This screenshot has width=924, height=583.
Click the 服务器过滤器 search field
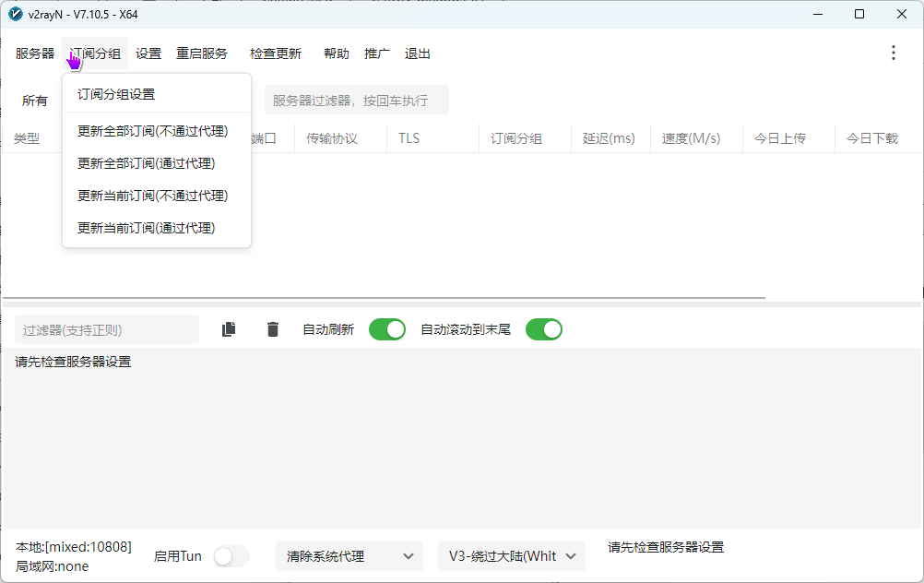click(x=358, y=100)
